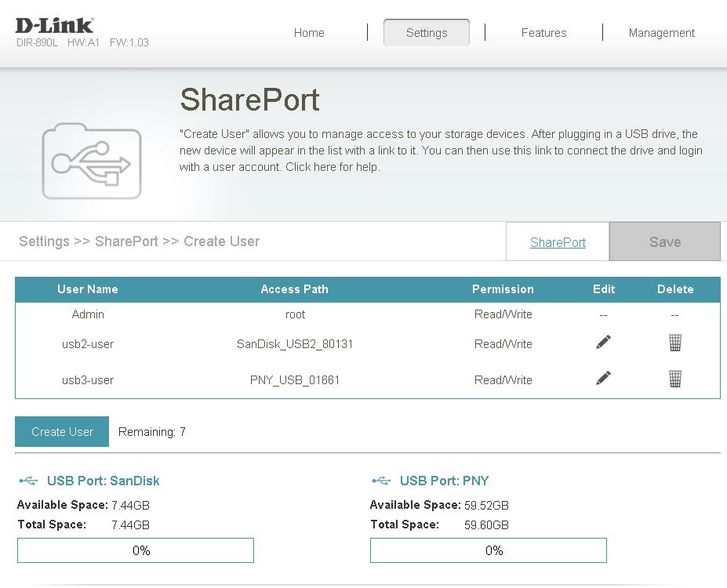Click the Permission column header
The width and height of the screenshot is (727, 588).
coord(503,289)
